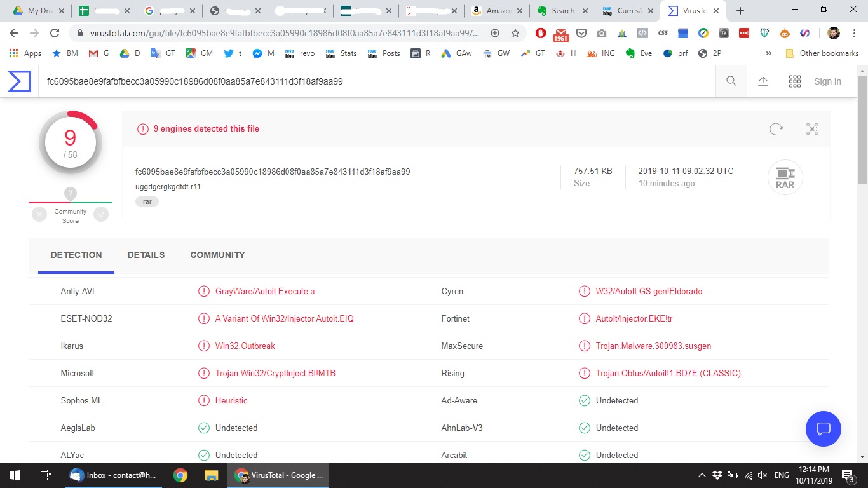The height and width of the screenshot is (488, 868).
Task: Click the Trojan:Win32/CryptInject.BI!MTB result
Action: pos(275,373)
